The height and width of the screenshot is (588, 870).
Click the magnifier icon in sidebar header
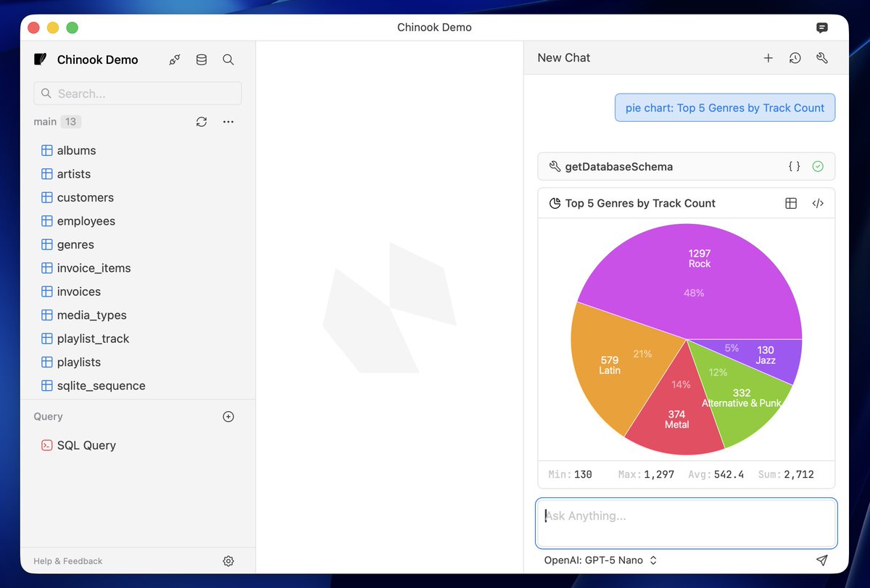228,59
